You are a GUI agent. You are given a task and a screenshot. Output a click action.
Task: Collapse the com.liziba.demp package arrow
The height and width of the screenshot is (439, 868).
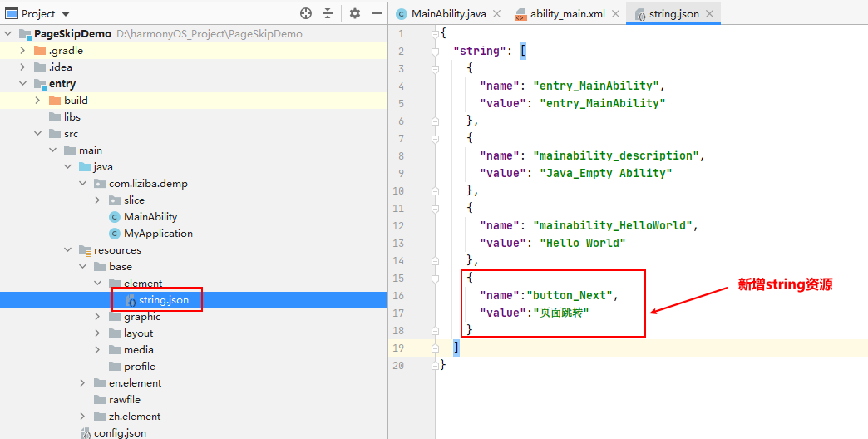point(82,183)
